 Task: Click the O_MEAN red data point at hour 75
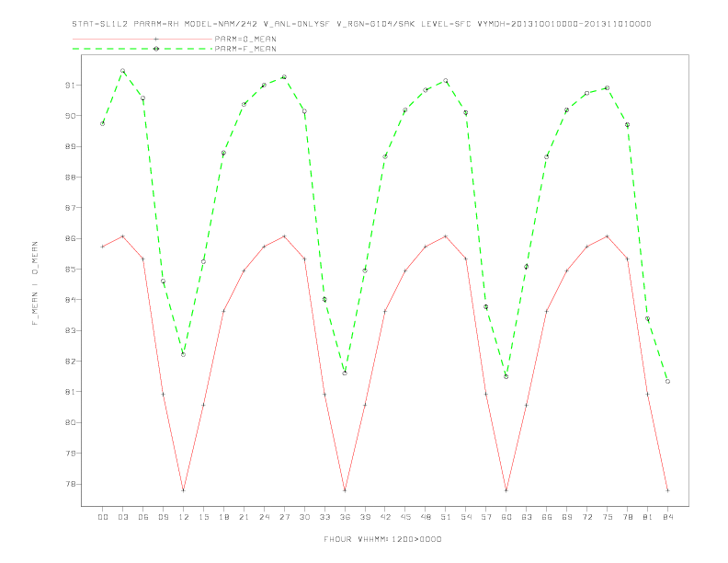pyautogui.click(x=607, y=236)
